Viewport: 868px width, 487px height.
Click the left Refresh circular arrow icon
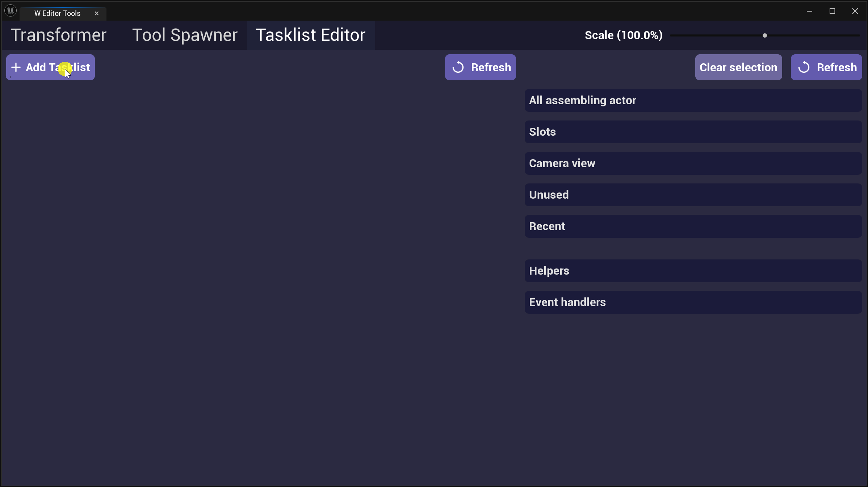(x=458, y=67)
